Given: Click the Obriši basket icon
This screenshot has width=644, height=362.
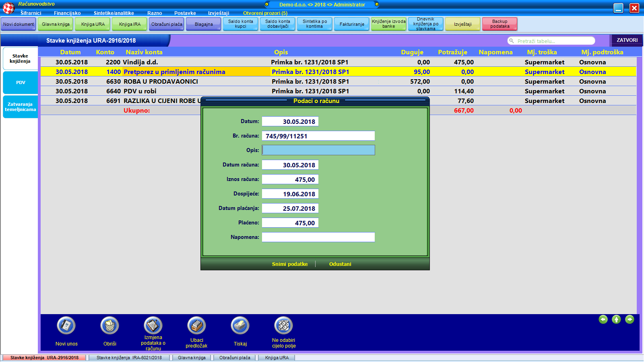Looking at the screenshot, I should (110, 326).
